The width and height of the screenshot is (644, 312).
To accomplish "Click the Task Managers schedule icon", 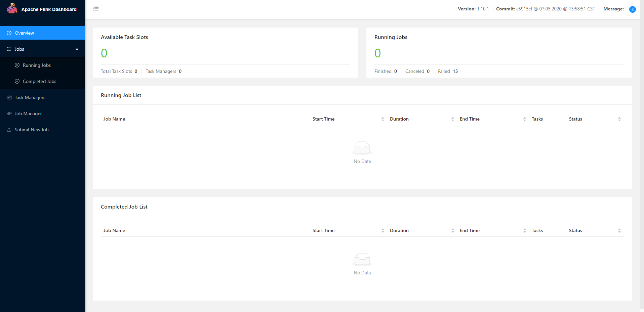I will [x=9, y=97].
